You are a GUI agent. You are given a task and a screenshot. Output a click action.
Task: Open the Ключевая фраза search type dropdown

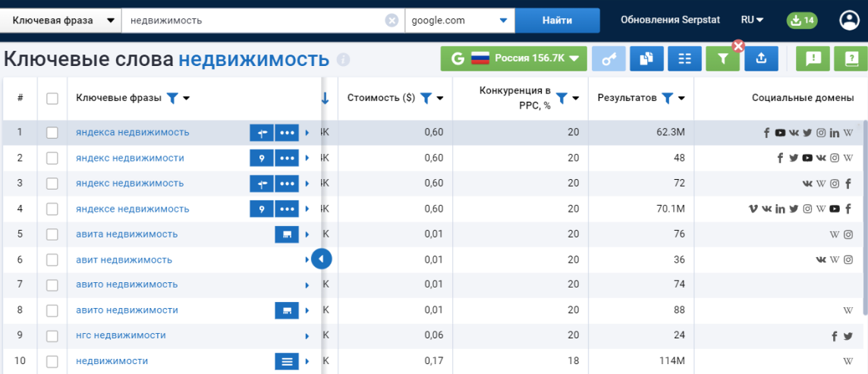tap(61, 20)
